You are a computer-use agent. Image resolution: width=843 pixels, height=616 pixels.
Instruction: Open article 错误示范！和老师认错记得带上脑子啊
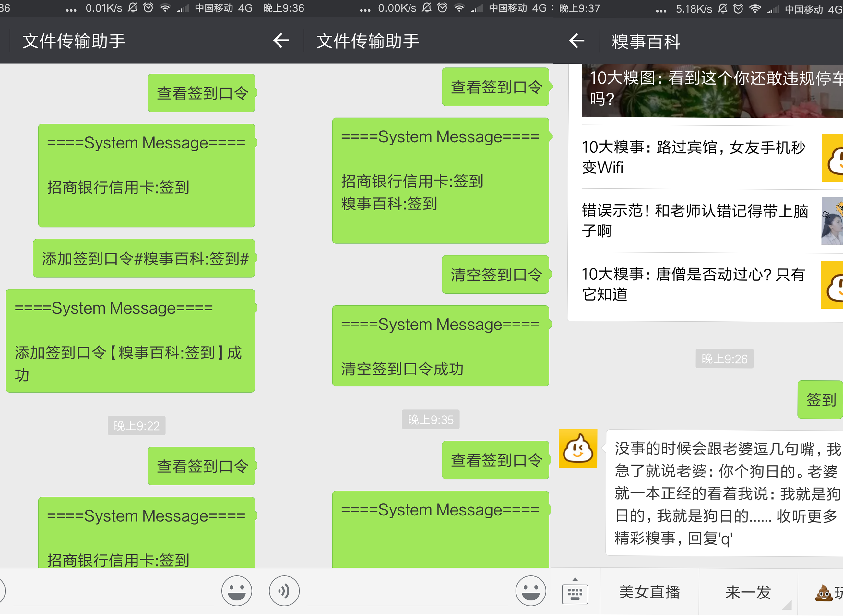click(x=690, y=221)
